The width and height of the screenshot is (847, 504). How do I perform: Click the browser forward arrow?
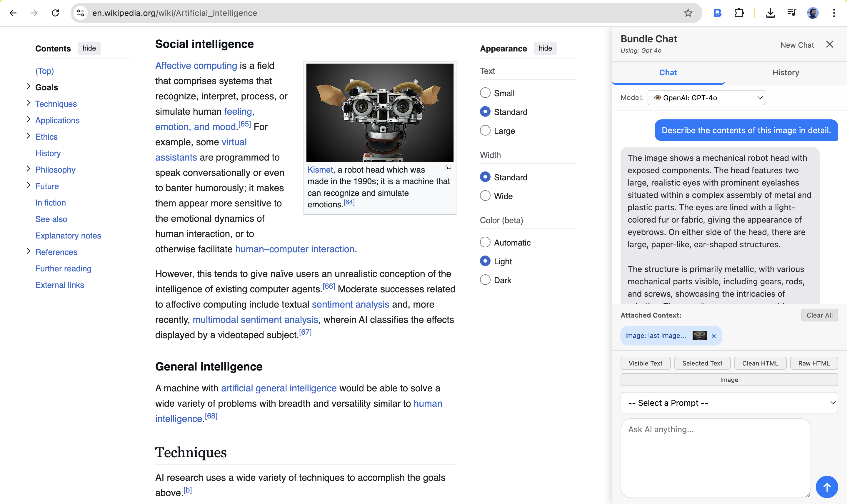(34, 13)
